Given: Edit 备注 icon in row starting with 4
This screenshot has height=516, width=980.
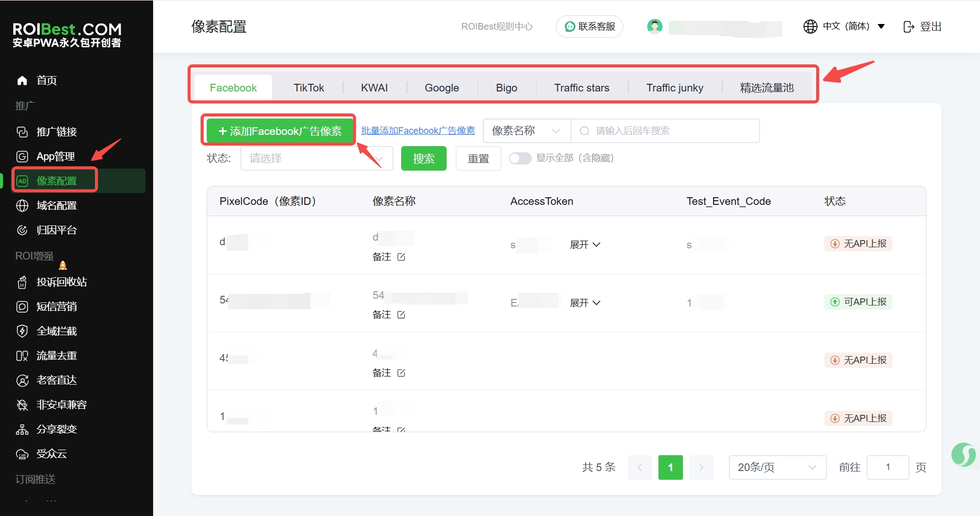Looking at the screenshot, I should coord(401,372).
